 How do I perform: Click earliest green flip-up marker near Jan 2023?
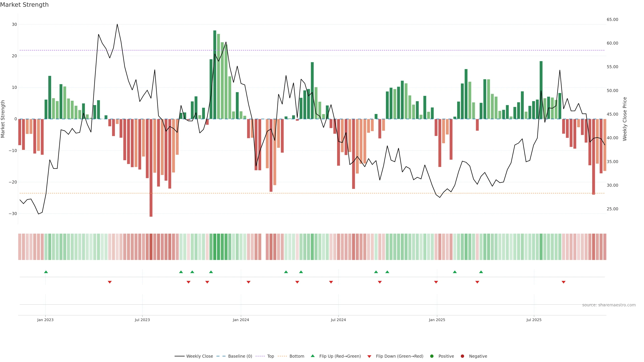tap(46, 272)
